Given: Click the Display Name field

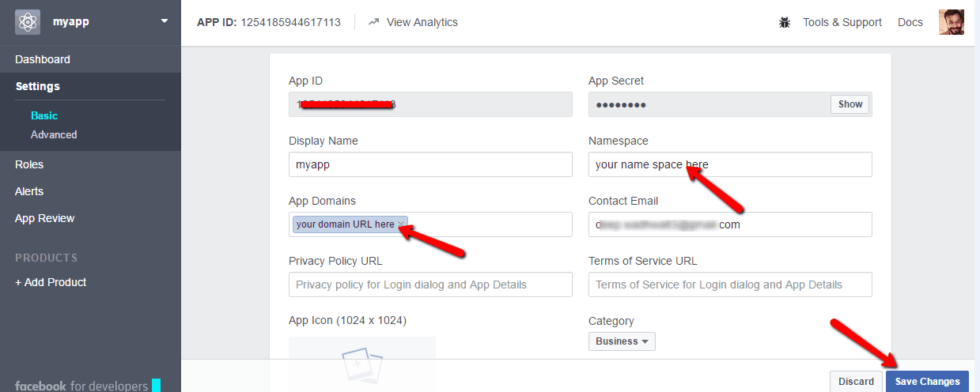Looking at the screenshot, I should pyautogui.click(x=430, y=164).
